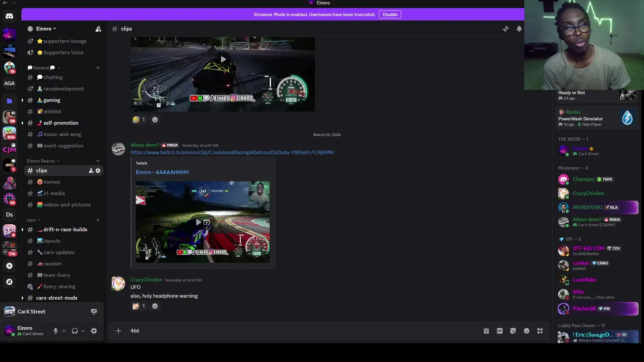The width and height of the screenshot is (644, 362).
Task: Disable Streamer Mode
Action: pyautogui.click(x=390, y=15)
